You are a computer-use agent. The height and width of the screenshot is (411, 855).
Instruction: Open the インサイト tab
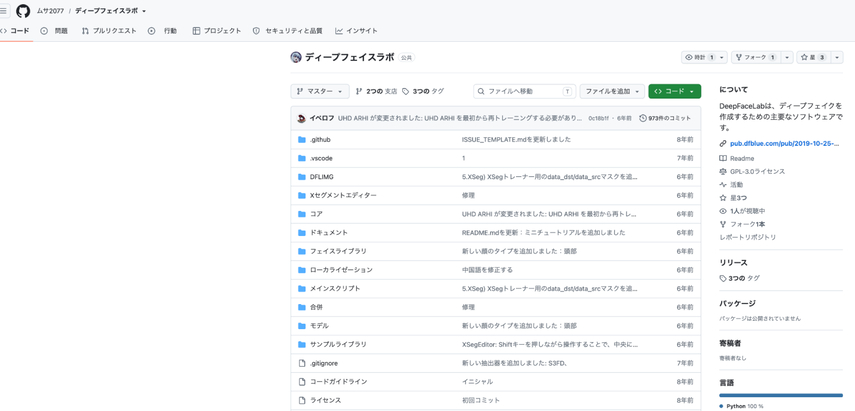(356, 31)
